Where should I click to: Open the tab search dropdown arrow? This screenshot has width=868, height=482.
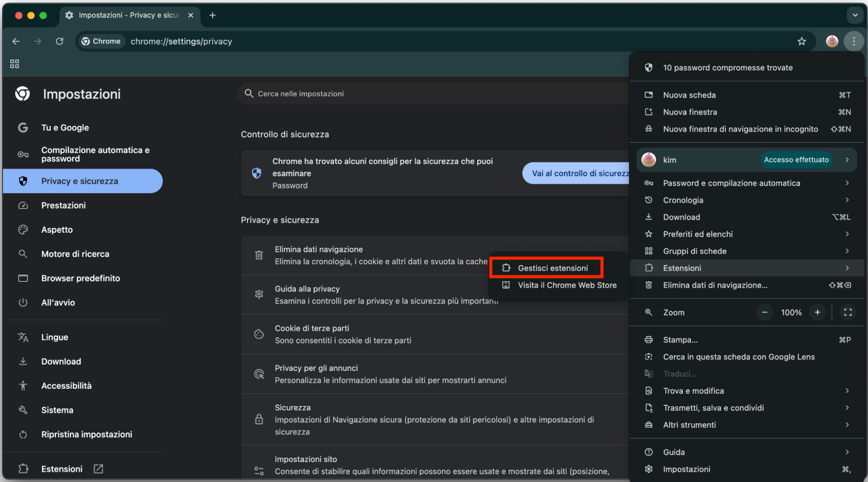pos(855,15)
